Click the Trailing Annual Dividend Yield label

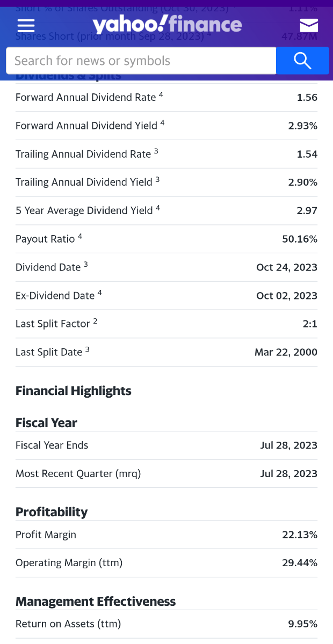click(x=84, y=182)
